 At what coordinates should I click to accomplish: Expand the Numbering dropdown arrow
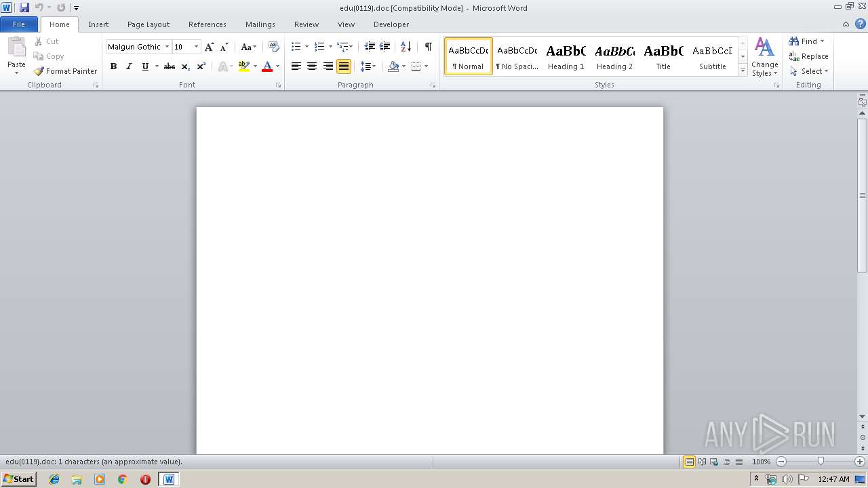(330, 47)
